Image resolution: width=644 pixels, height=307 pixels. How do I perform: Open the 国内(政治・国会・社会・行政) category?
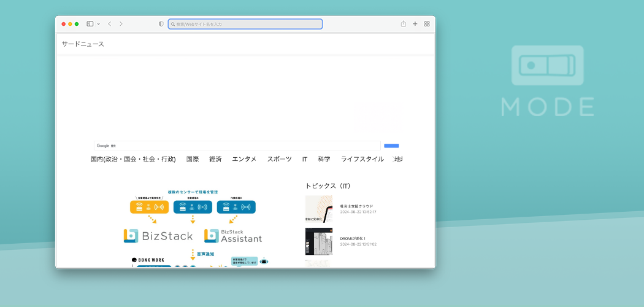[x=133, y=159]
